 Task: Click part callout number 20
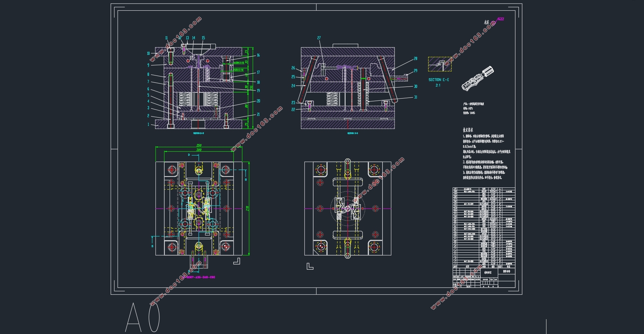point(258,101)
